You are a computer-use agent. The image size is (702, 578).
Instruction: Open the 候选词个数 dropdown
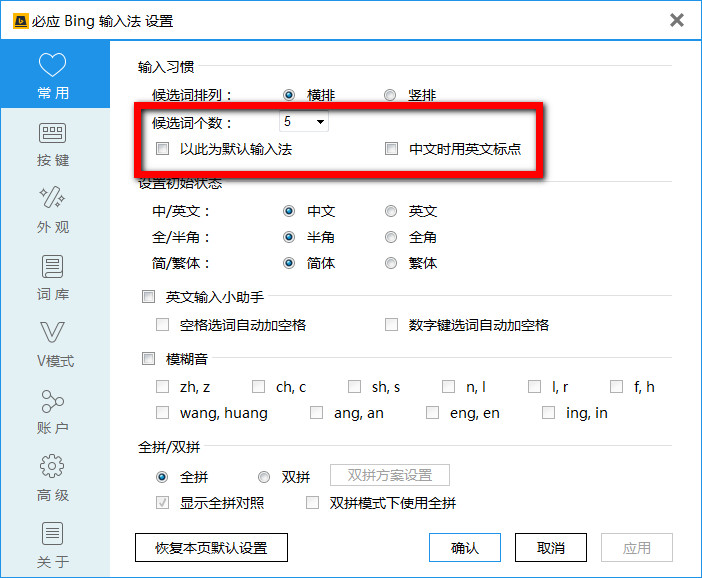pos(304,121)
